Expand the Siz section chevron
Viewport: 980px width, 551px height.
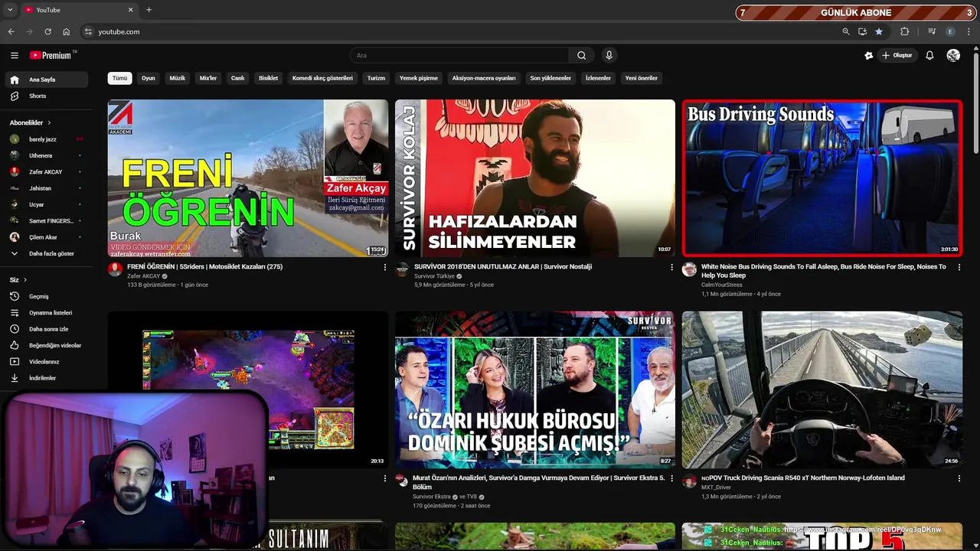pos(24,280)
